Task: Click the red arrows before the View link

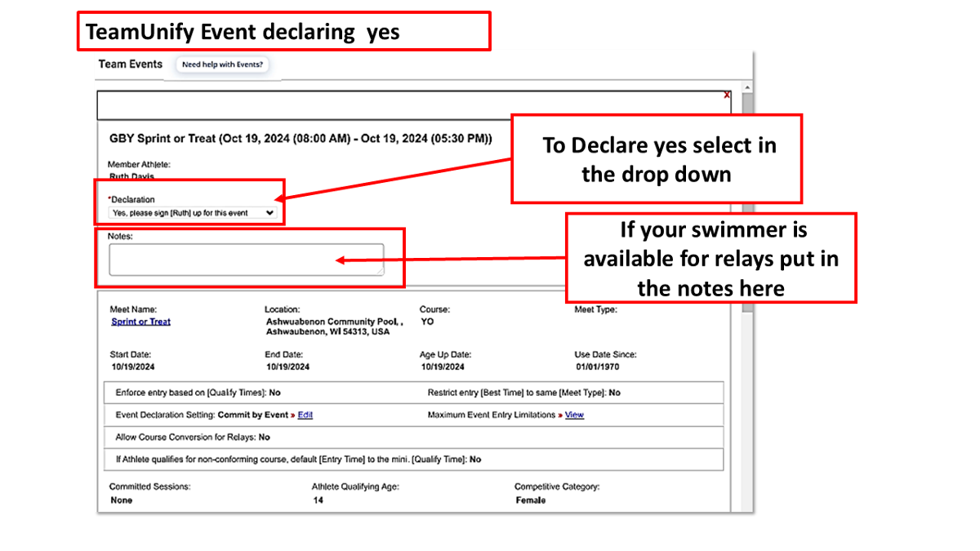Action: (559, 415)
